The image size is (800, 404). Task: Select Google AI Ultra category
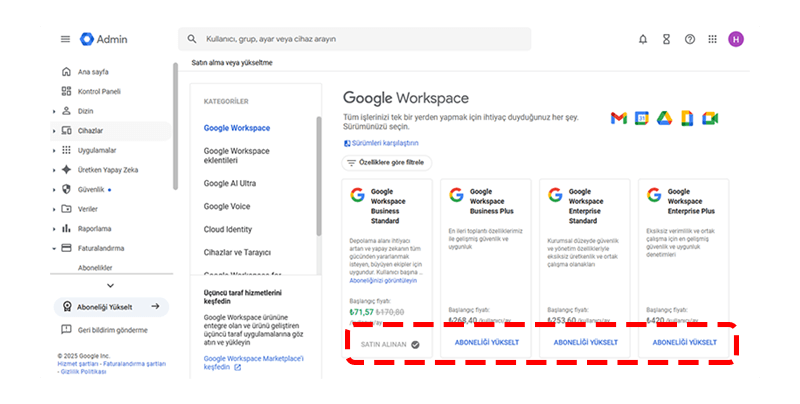pos(230,183)
